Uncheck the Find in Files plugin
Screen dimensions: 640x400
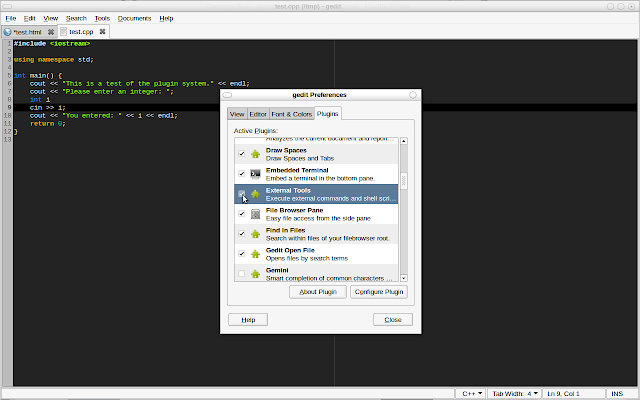[242, 234]
